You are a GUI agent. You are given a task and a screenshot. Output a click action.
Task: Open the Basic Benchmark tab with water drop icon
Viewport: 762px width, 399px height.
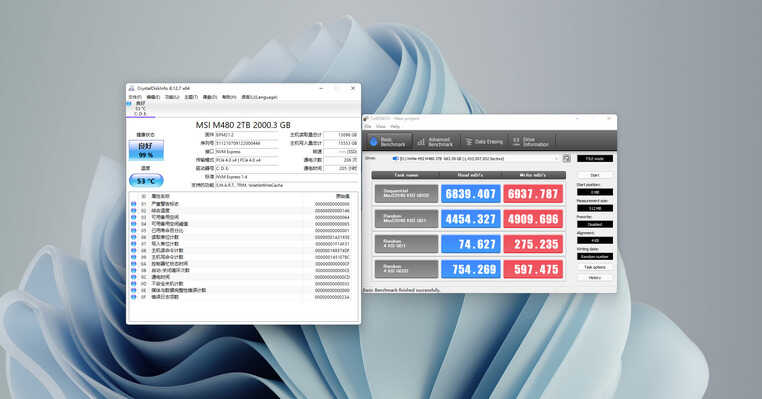(388, 141)
